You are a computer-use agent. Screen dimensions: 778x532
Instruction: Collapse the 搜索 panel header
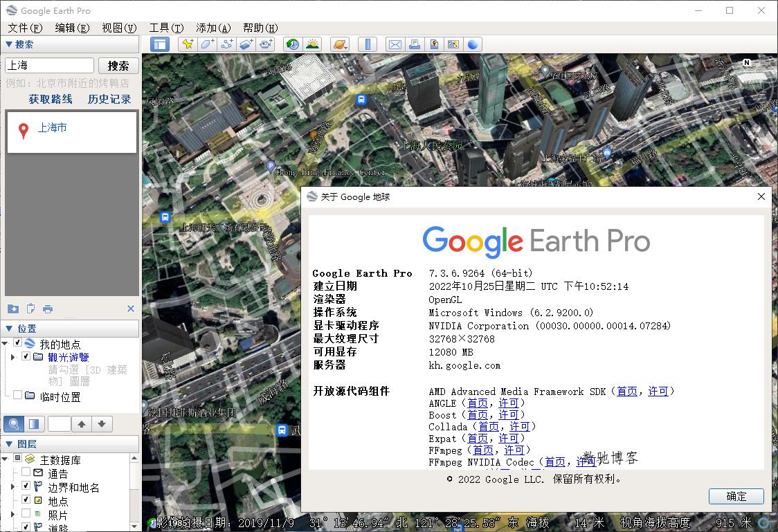70,45
